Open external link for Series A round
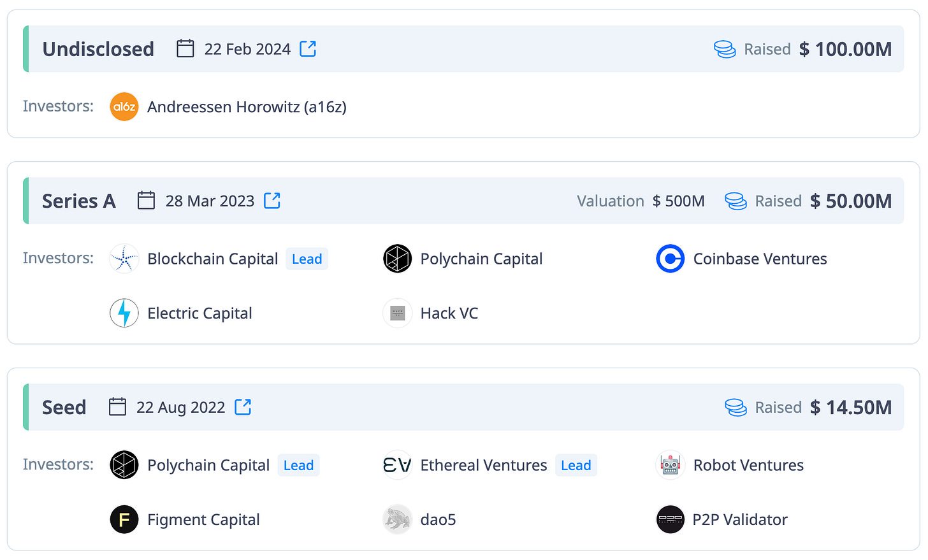Viewport: 928px width, 560px height. [x=272, y=200]
